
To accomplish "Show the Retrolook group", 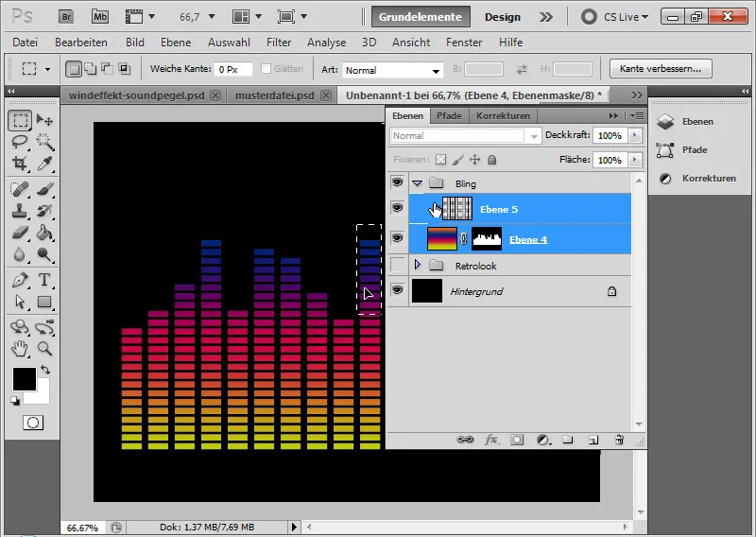I will pos(397,265).
